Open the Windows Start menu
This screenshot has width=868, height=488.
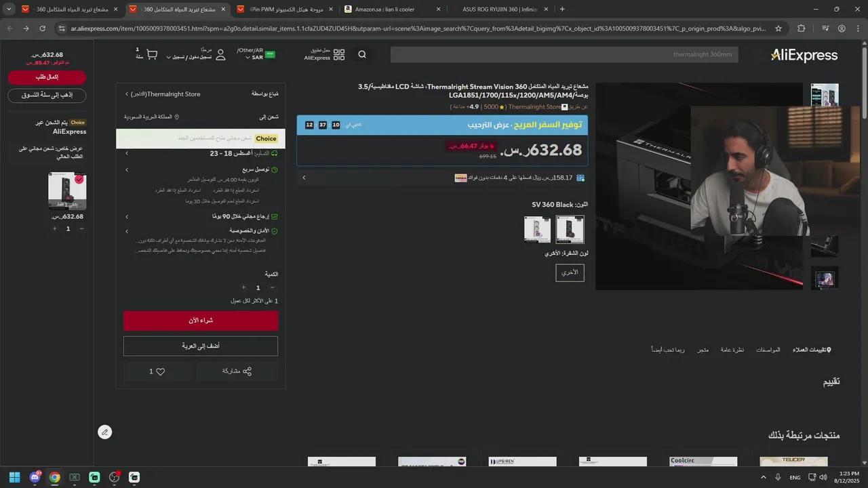tap(14, 477)
